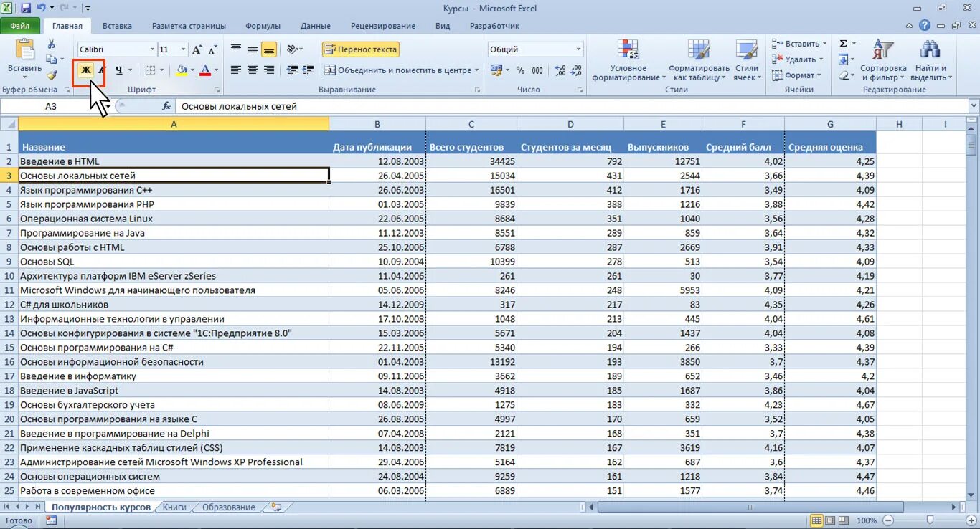The image size is (980, 529).
Task: Click the Increase Indent icon
Action: pyautogui.click(x=308, y=70)
